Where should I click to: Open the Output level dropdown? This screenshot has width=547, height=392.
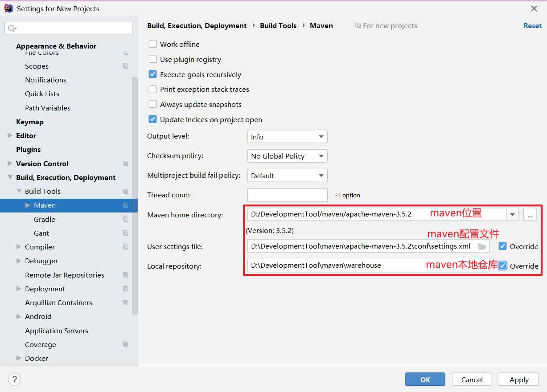pos(287,136)
